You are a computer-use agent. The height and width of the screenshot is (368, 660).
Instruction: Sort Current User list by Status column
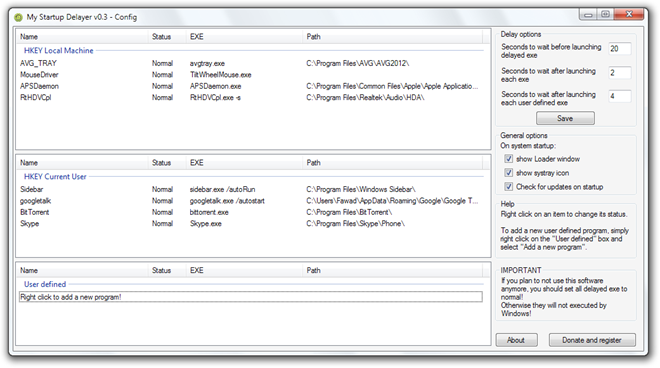pyautogui.click(x=167, y=163)
